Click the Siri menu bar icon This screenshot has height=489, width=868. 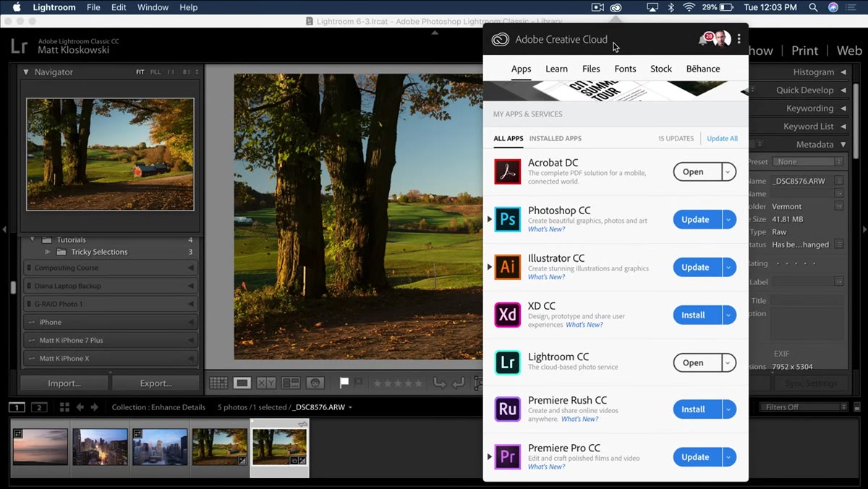click(x=833, y=7)
